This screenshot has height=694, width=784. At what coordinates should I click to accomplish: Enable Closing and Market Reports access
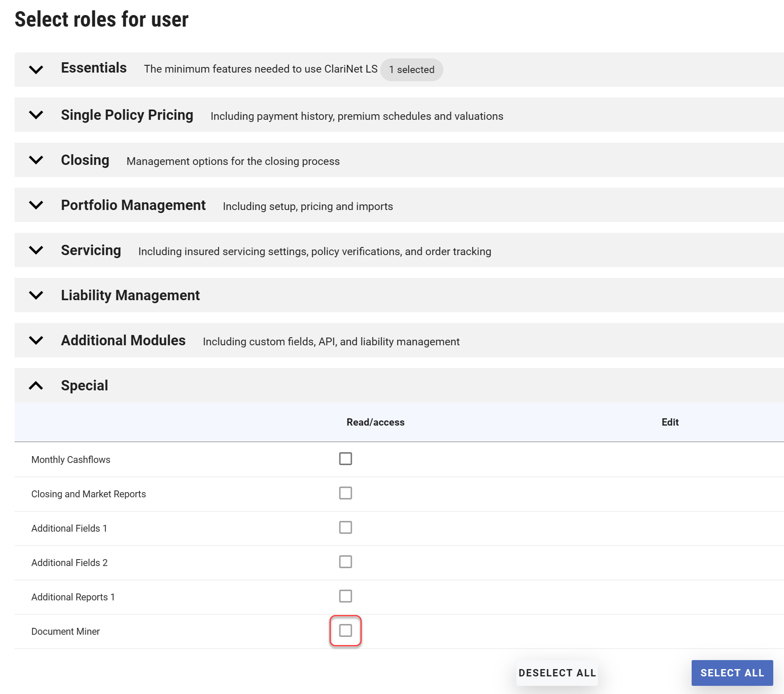(345, 493)
